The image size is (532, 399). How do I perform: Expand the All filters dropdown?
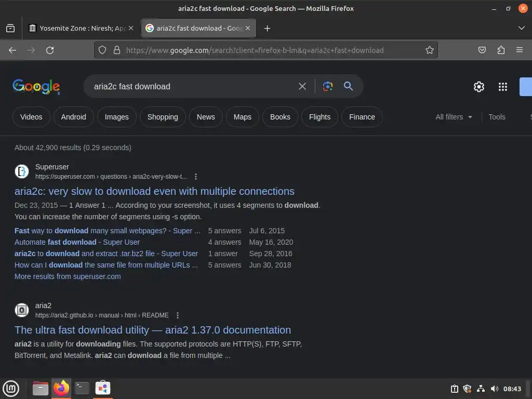tap(454, 117)
